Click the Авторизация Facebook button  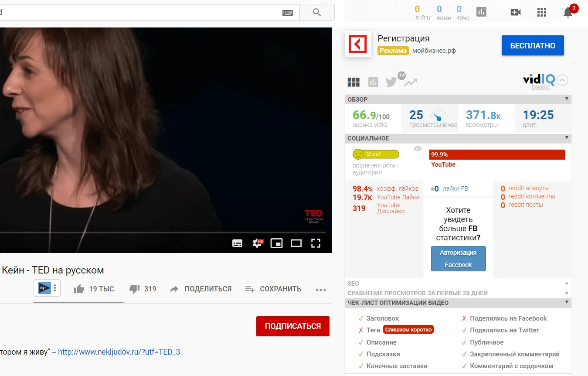[458, 259]
